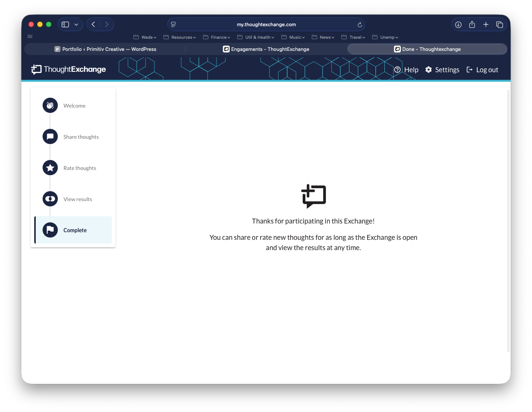Viewport: 532px width, 412px height.
Task: Expand the Util & Health bookmarks folder
Action: (x=256, y=37)
